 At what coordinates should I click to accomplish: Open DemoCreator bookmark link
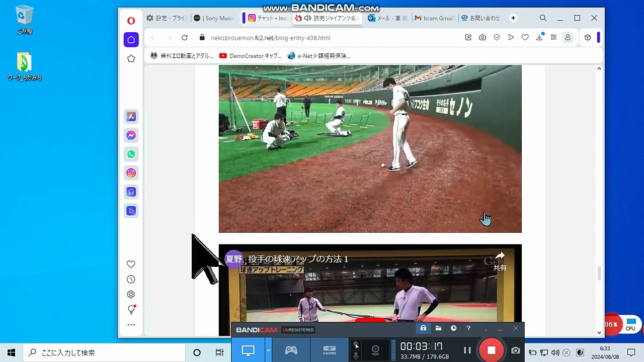coord(251,56)
